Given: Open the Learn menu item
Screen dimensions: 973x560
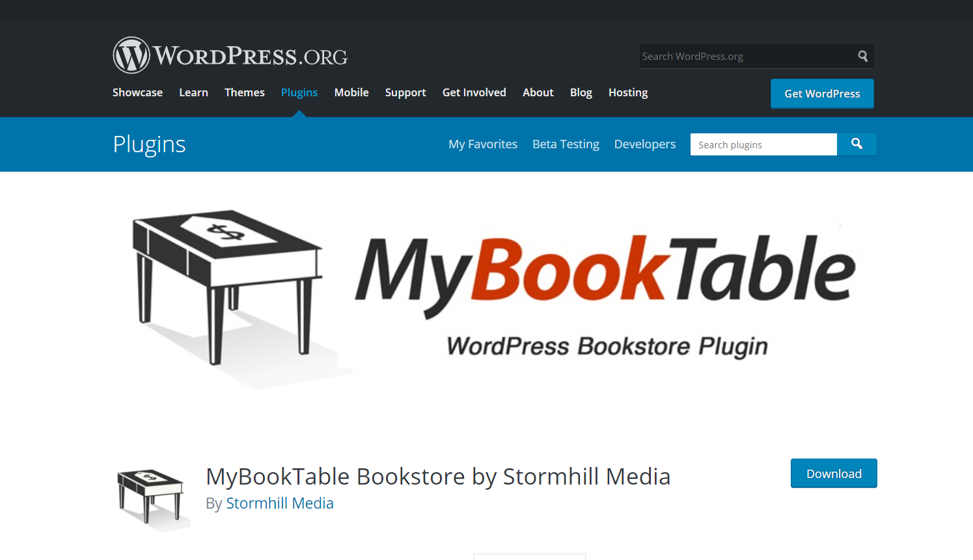Looking at the screenshot, I should click(x=193, y=92).
